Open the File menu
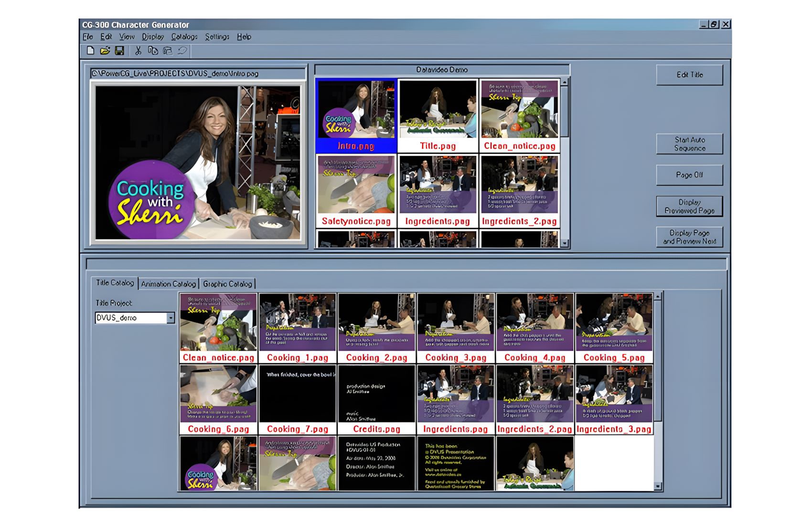The width and height of the screenshot is (812, 525). click(88, 37)
